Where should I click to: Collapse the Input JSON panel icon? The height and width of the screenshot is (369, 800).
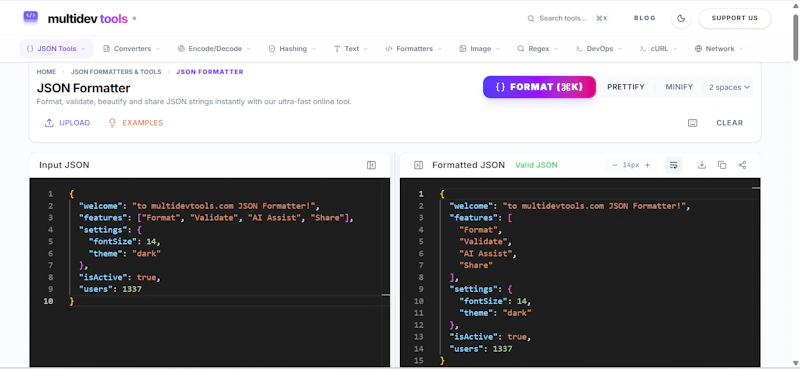(x=371, y=165)
